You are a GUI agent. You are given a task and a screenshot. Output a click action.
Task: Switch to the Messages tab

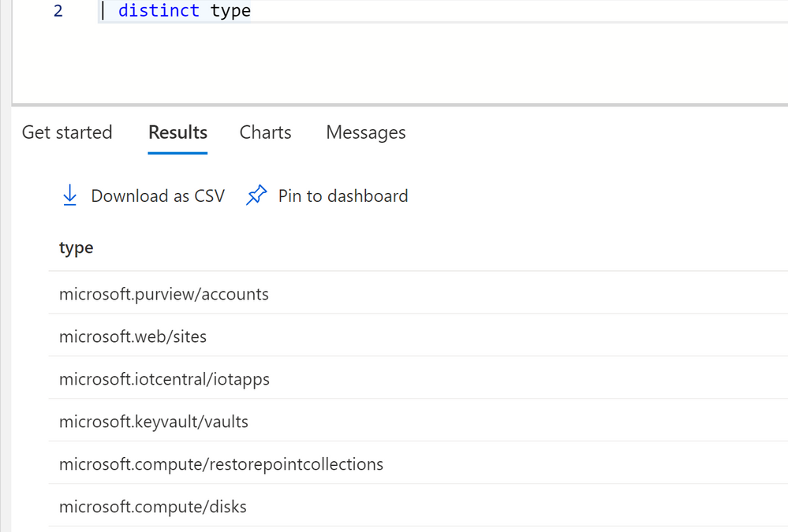[366, 132]
